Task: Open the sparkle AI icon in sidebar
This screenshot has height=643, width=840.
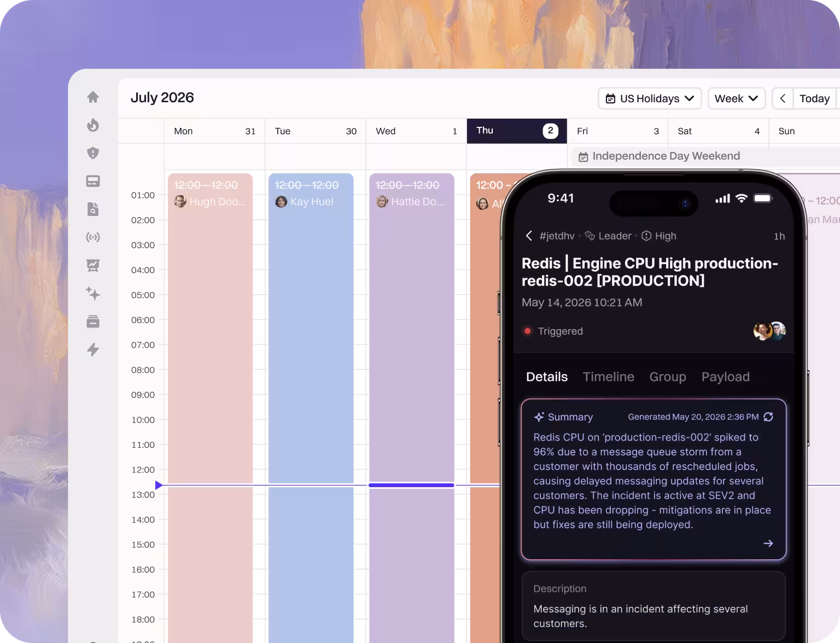Action: coord(93,294)
